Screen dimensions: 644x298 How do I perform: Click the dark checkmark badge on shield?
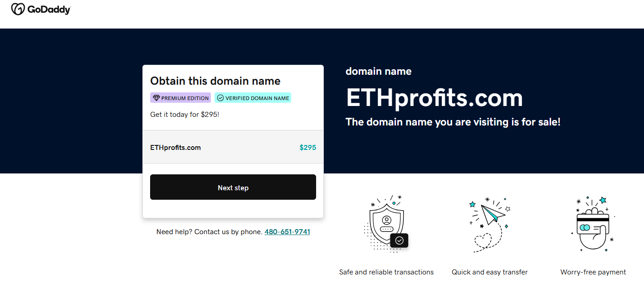coord(399,240)
